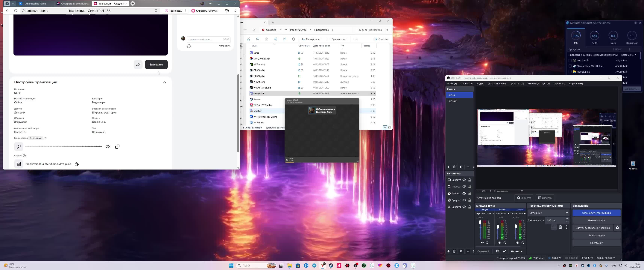
Task: Copy the stream key in RUTUBE studio
Action: click(117, 147)
